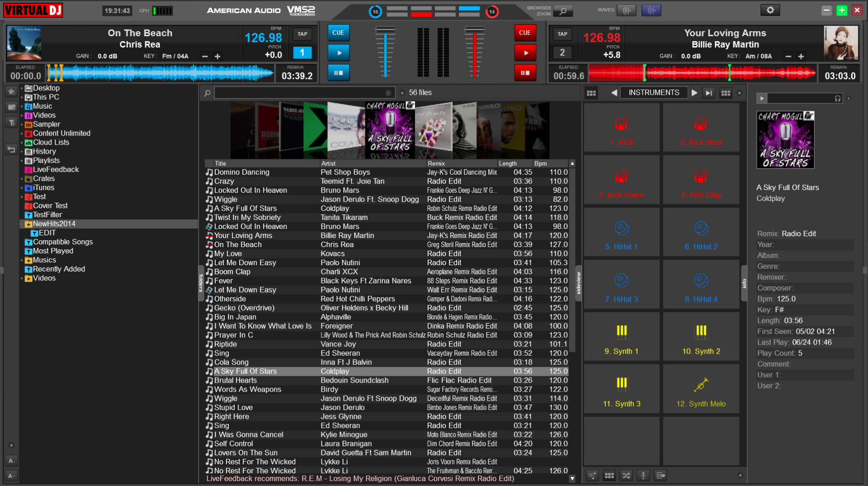
Task: Expand the Desktop folder tree node
Action: [x=21, y=88]
